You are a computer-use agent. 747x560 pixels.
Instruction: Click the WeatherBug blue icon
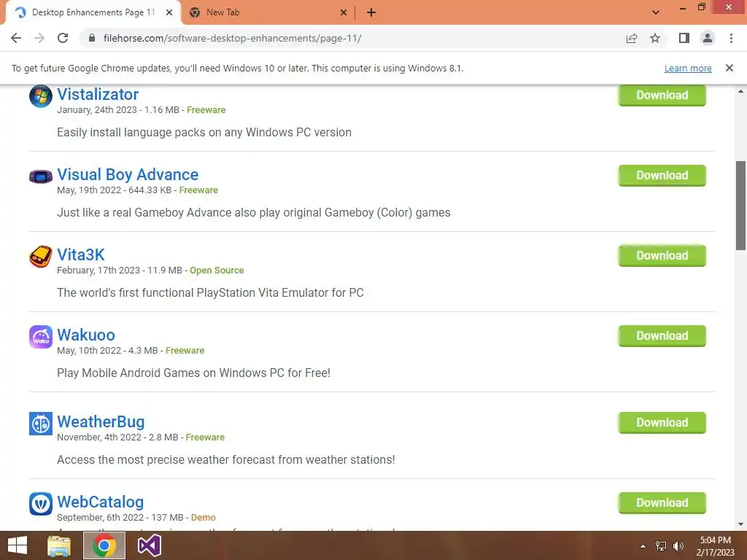[41, 424]
